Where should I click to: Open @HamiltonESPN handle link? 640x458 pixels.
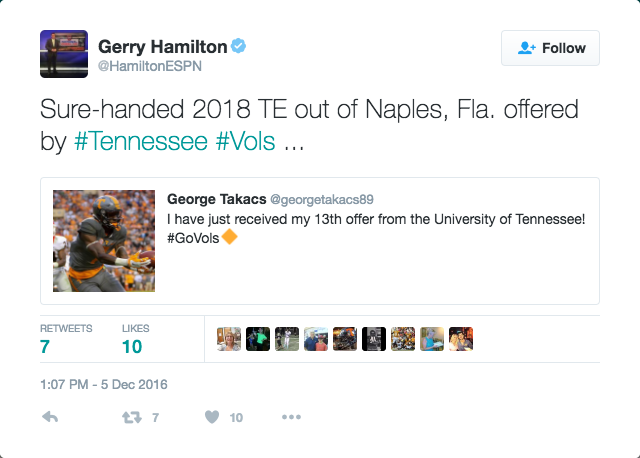[x=150, y=66]
